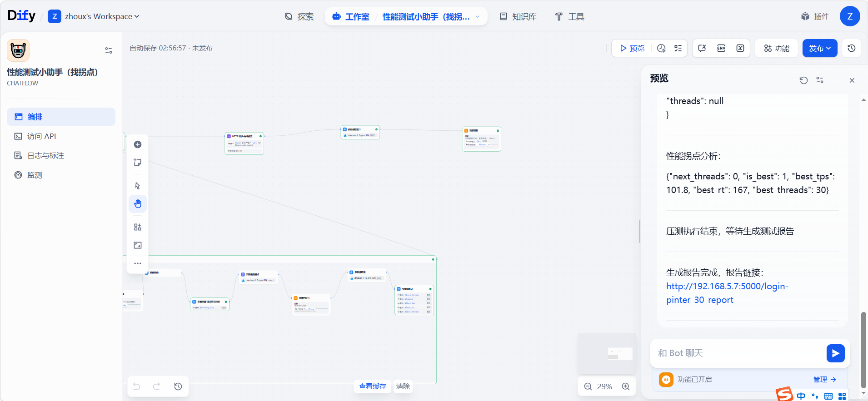Toggle the sidebar collapse icon
The width and height of the screenshot is (868, 401).
109,50
